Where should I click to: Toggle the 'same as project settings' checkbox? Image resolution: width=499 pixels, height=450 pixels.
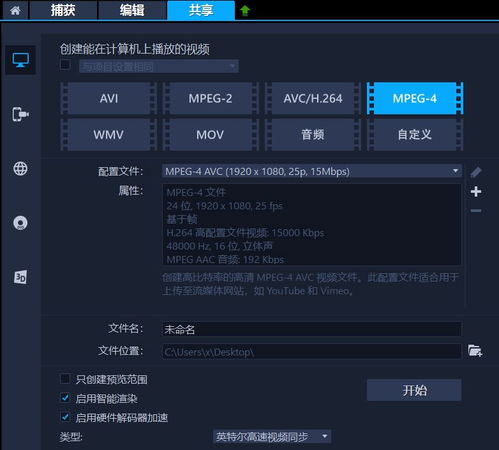click(x=65, y=64)
